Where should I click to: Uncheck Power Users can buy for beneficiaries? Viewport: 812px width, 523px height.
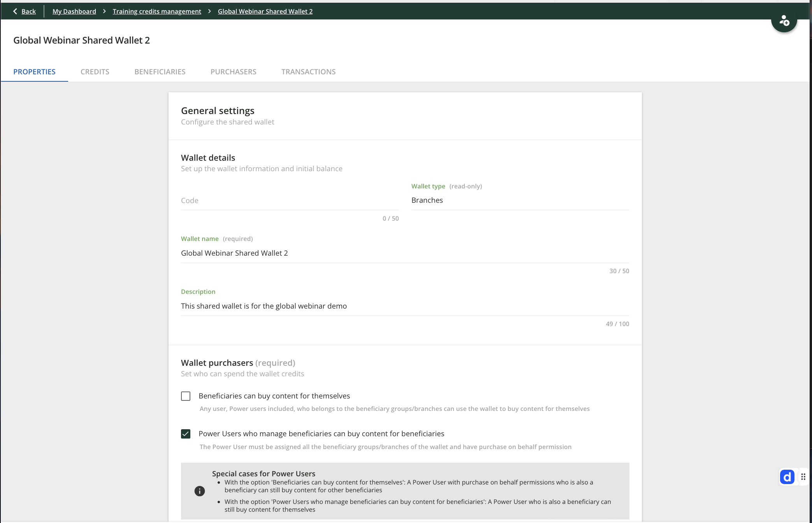[x=186, y=434]
